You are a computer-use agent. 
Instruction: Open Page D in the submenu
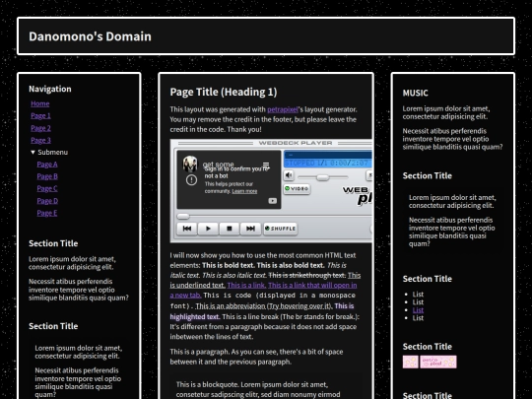click(47, 201)
